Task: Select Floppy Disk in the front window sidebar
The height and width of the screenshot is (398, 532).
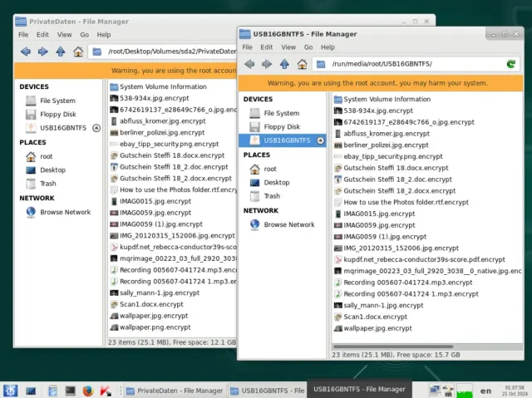Action: click(281, 127)
